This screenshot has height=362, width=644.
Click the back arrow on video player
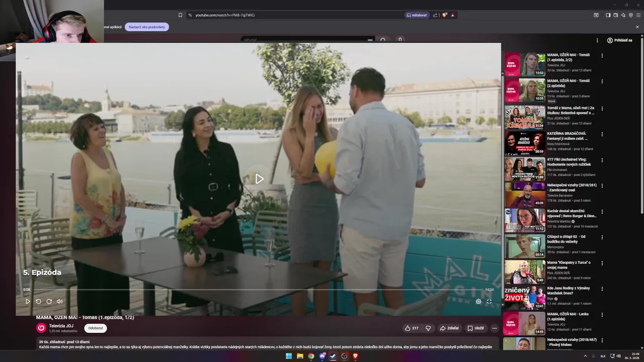pyautogui.click(x=28, y=58)
